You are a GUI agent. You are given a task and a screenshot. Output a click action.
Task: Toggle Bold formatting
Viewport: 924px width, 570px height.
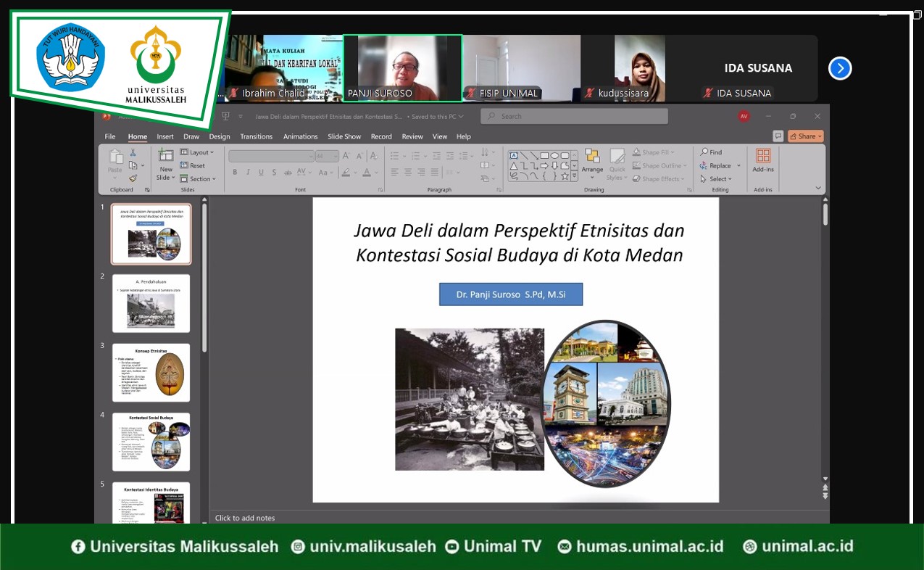click(x=235, y=173)
